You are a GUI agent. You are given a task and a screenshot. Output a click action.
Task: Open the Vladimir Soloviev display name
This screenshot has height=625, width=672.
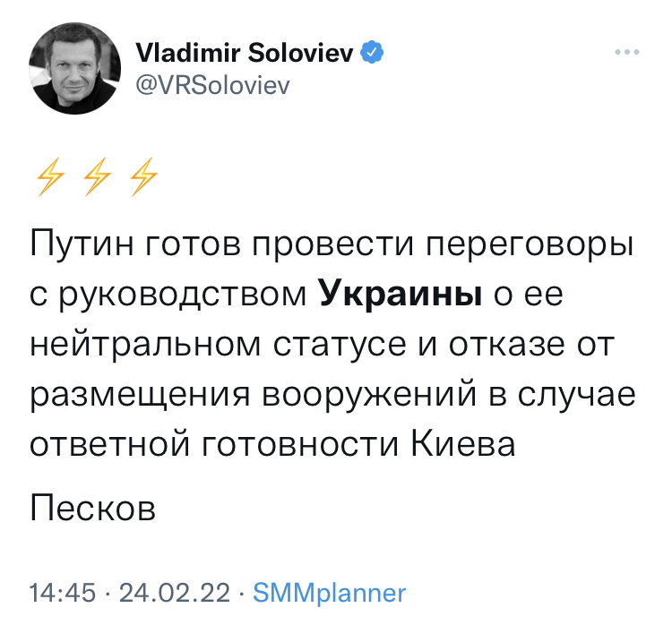(x=245, y=53)
